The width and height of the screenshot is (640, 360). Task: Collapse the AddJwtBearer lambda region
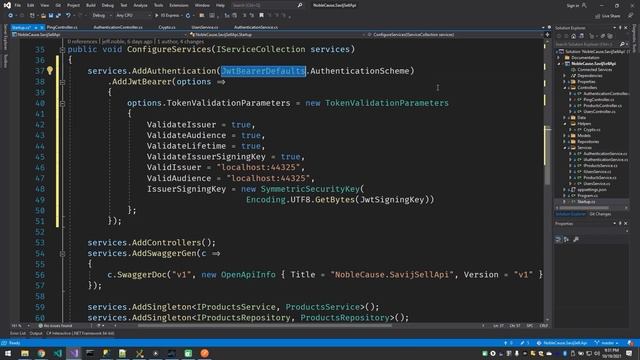click(62, 82)
